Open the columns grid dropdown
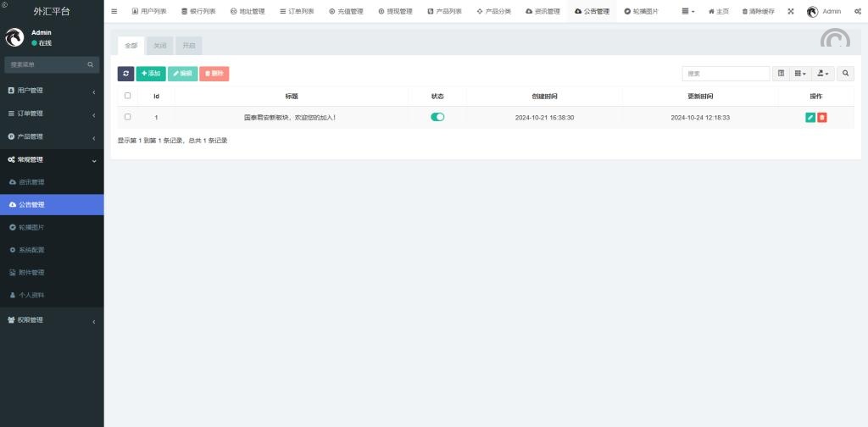Screen dimensions: 868x427 pyautogui.click(x=800, y=74)
